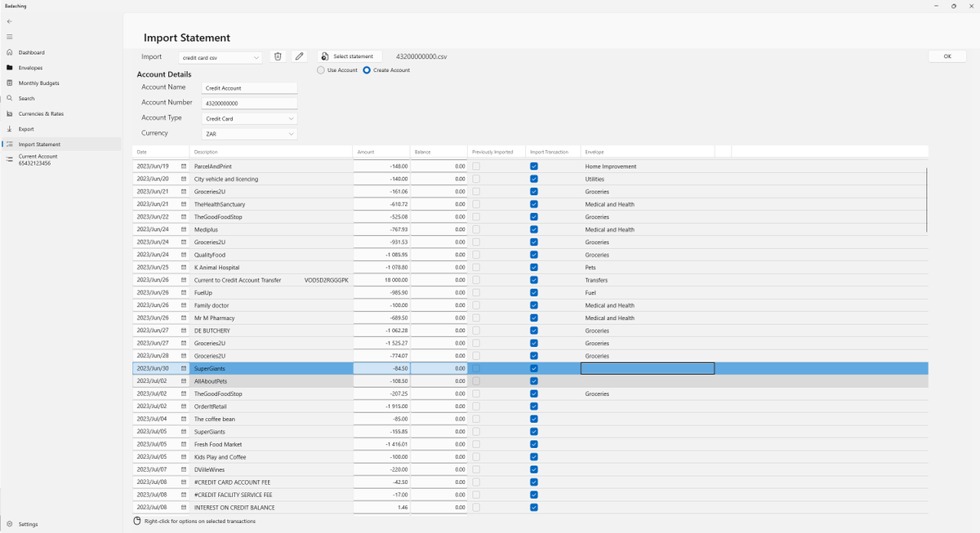Select the Use Account radio button

coord(320,70)
